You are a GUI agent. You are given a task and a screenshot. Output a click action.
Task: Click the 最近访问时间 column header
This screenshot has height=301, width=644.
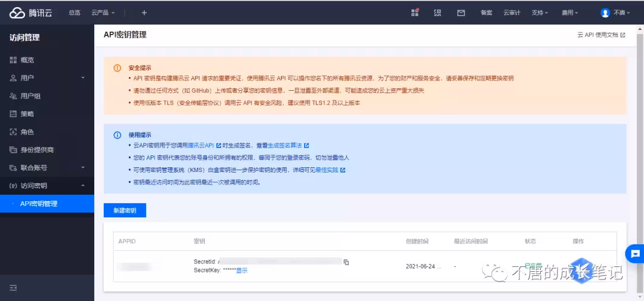[470, 241]
